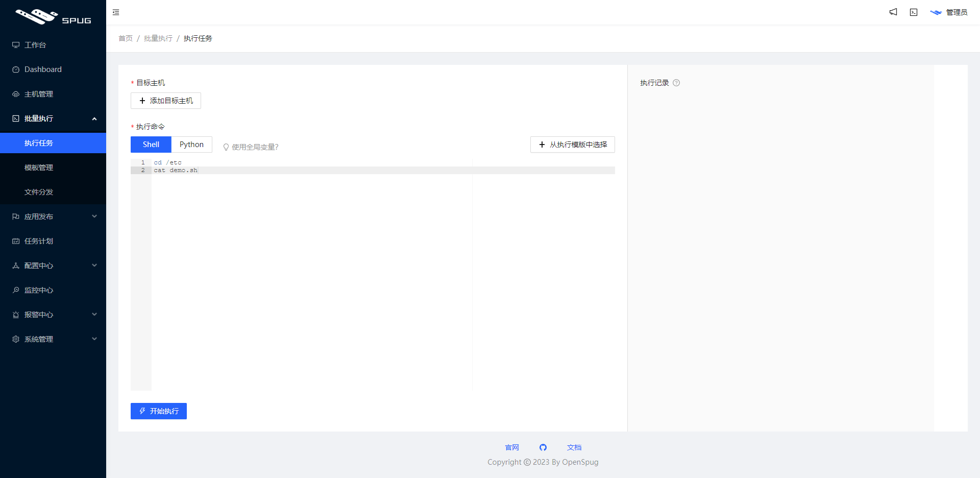Click the SPUG logo in the sidebar
This screenshot has height=478, width=980.
click(x=53, y=17)
